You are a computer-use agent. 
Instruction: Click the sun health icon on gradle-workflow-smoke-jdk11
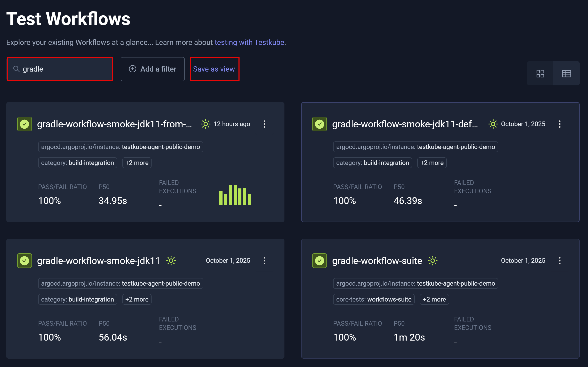[x=171, y=260]
